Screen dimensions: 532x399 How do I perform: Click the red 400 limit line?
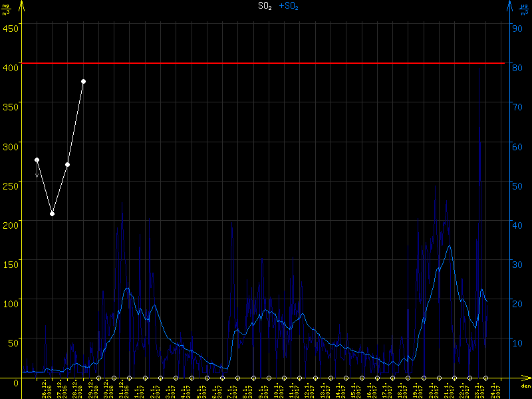(266, 63)
